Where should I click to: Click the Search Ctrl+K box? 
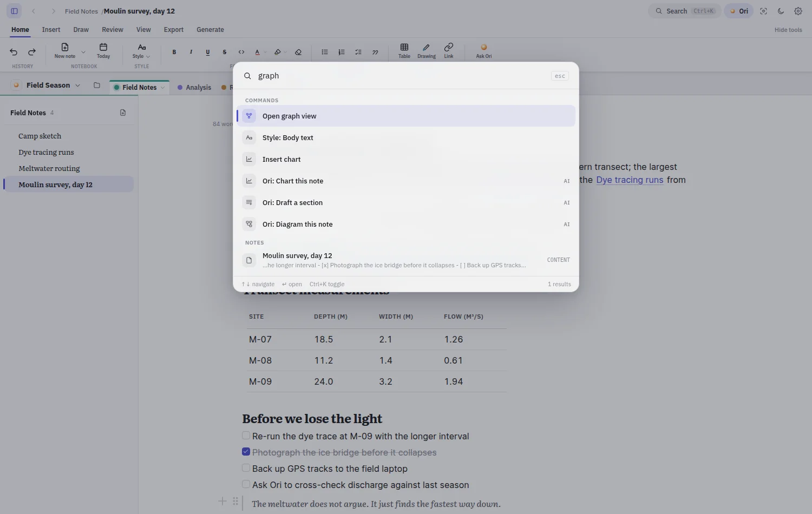click(x=685, y=11)
